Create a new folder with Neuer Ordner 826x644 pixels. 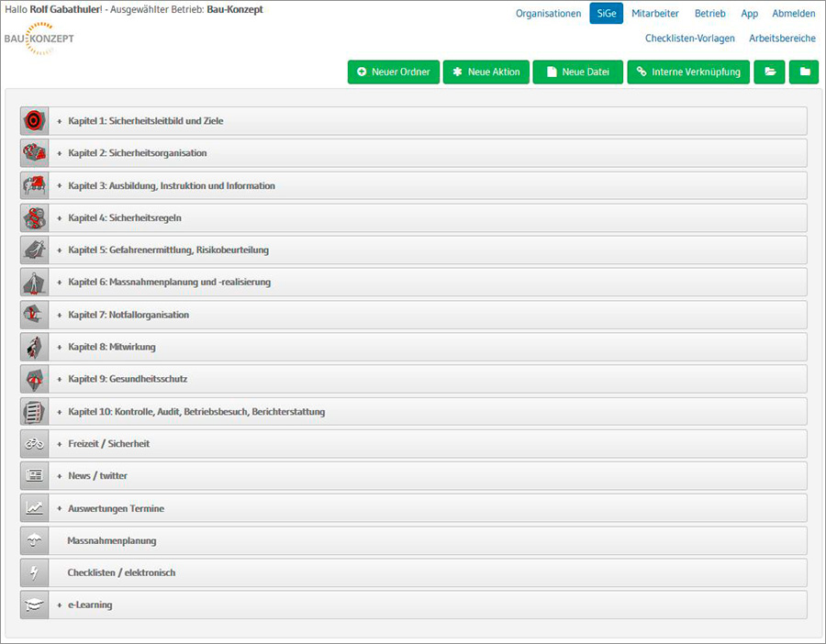[x=393, y=72]
